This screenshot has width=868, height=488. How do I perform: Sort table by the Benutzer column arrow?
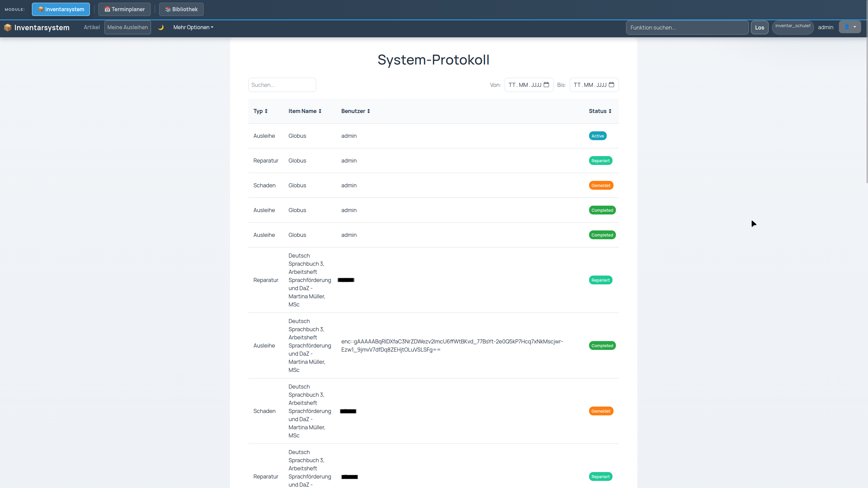click(x=369, y=111)
